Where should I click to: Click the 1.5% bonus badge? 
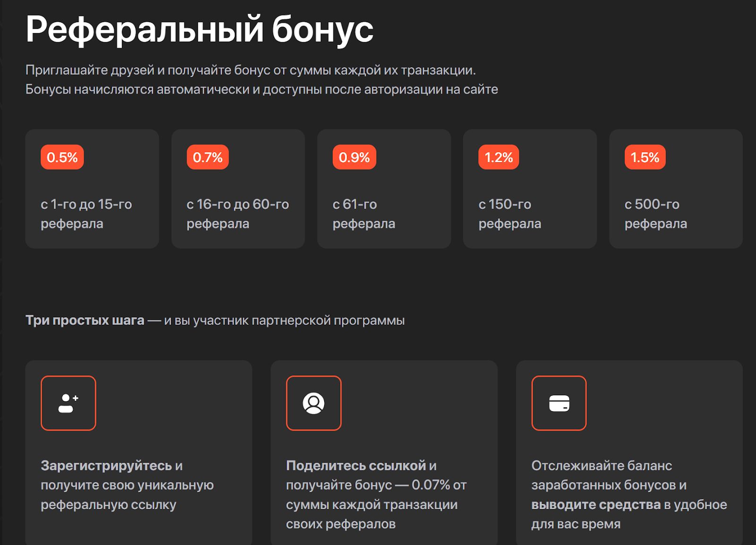644,157
